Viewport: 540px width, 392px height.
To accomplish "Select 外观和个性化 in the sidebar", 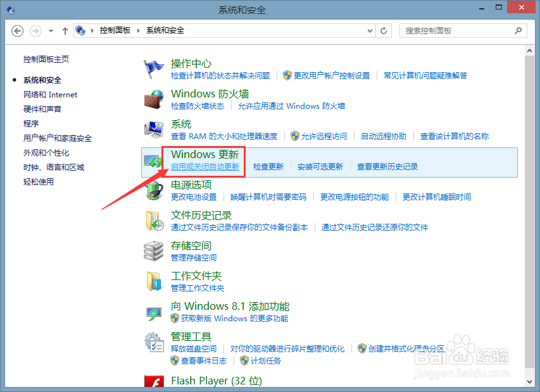I will tap(46, 152).
